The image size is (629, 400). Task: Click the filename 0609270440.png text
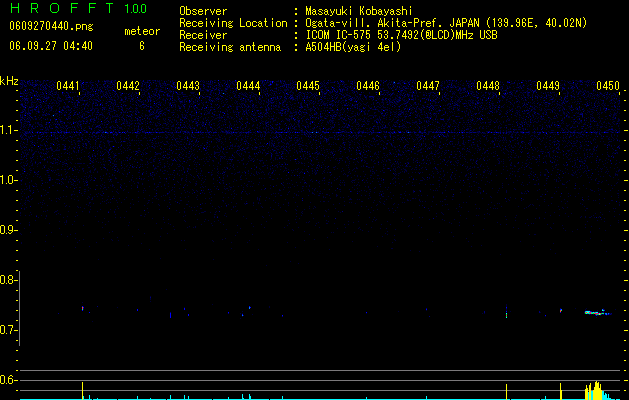tap(51, 26)
